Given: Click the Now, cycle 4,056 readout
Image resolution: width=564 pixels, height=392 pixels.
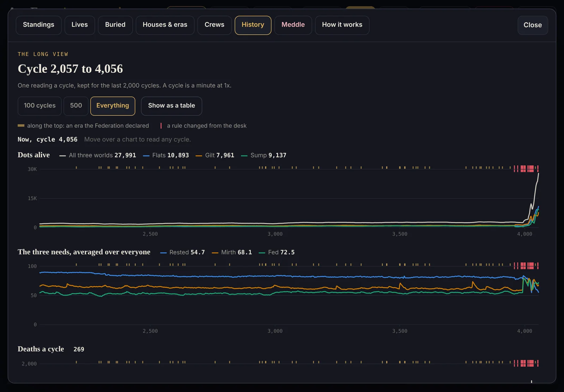Looking at the screenshot, I should [x=48, y=140].
